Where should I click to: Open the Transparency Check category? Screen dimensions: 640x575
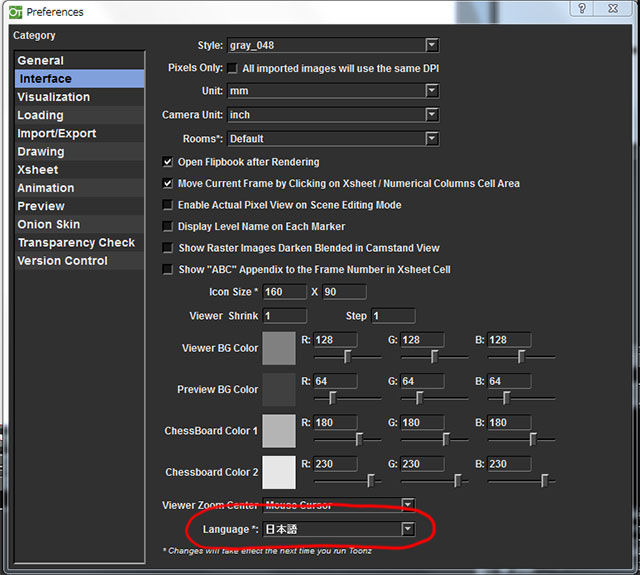click(80, 242)
